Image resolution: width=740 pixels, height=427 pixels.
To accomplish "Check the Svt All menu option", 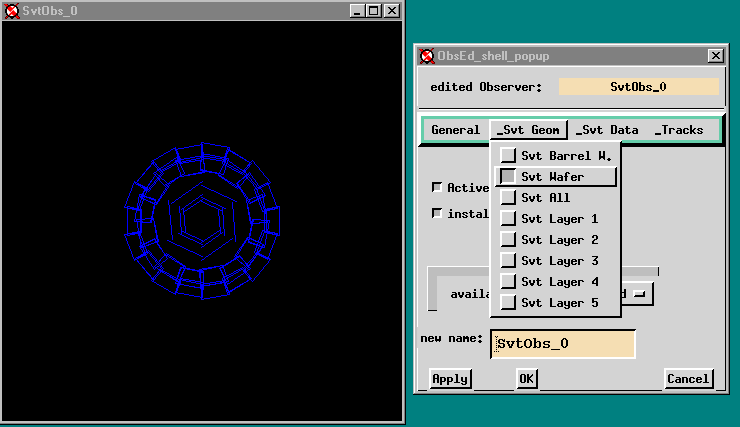I will (509, 198).
